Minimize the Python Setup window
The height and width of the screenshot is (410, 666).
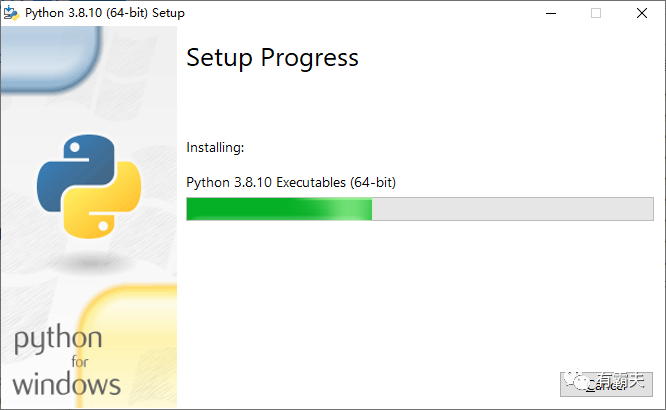[x=550, y=13]
